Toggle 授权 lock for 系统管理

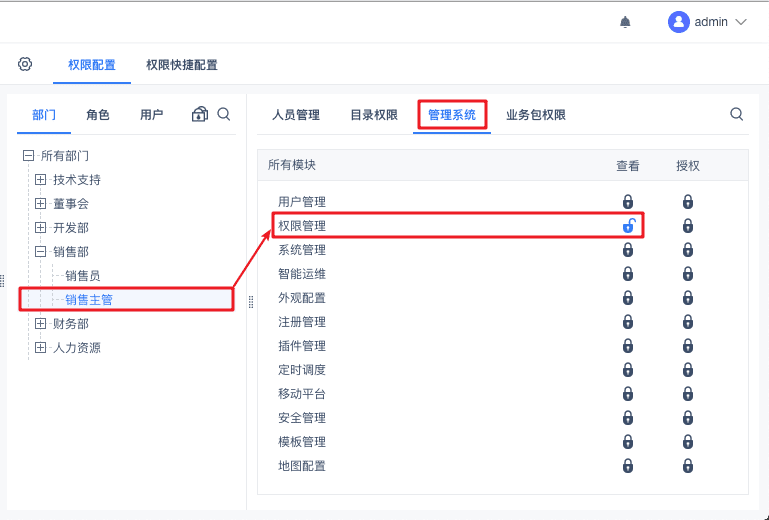[x=688, y=250]
